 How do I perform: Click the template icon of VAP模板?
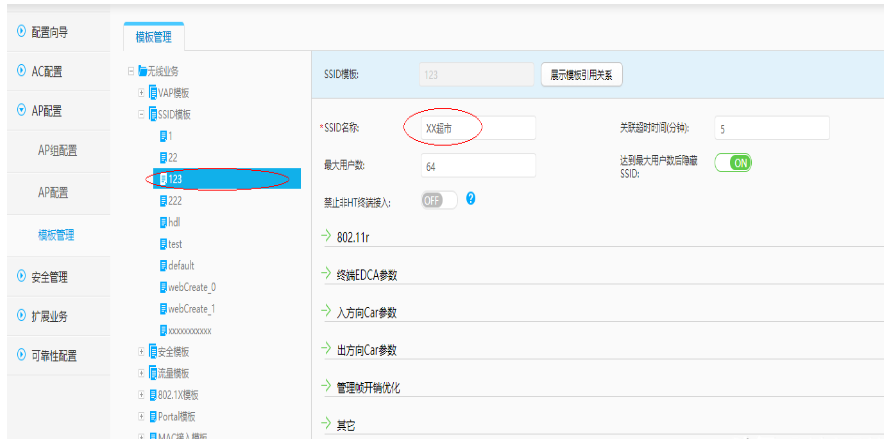(x=153, y=92)
